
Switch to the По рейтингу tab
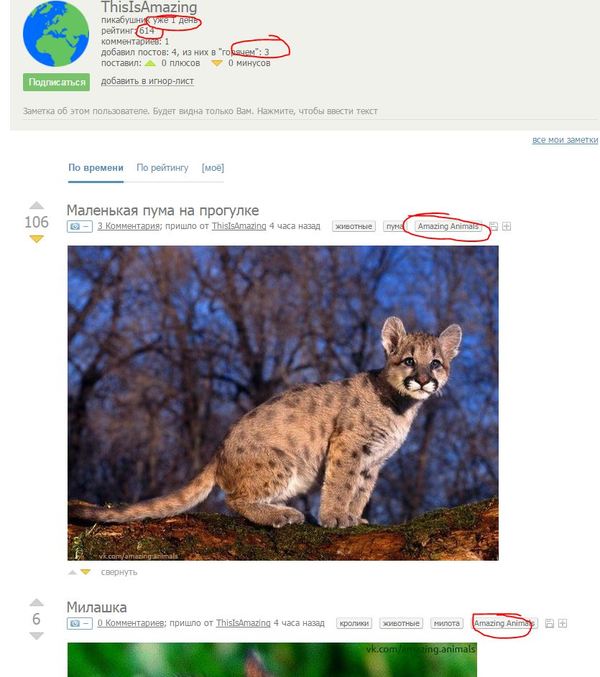pos(162,168)
